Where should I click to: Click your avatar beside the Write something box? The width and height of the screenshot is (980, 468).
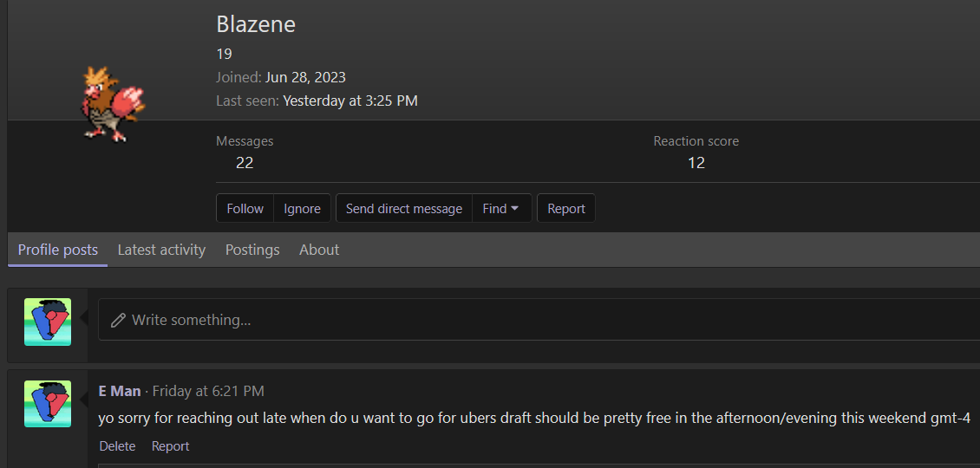[48, 322]
